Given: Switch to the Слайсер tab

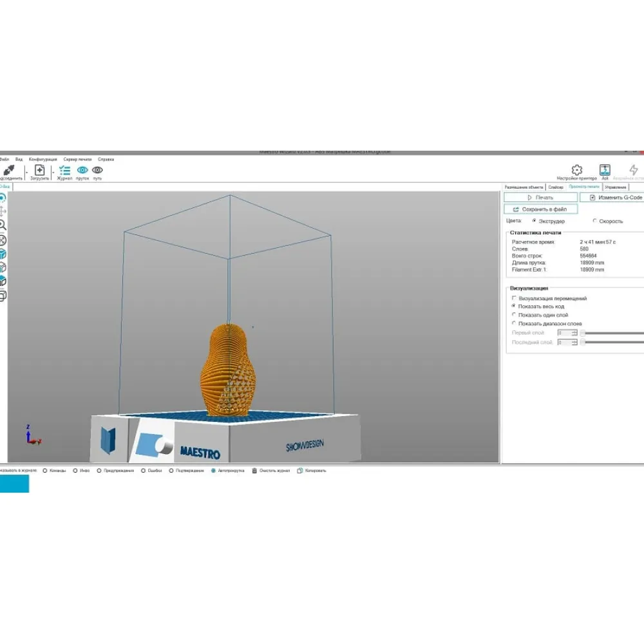Looking at the screenshot, I should (556, 187).
